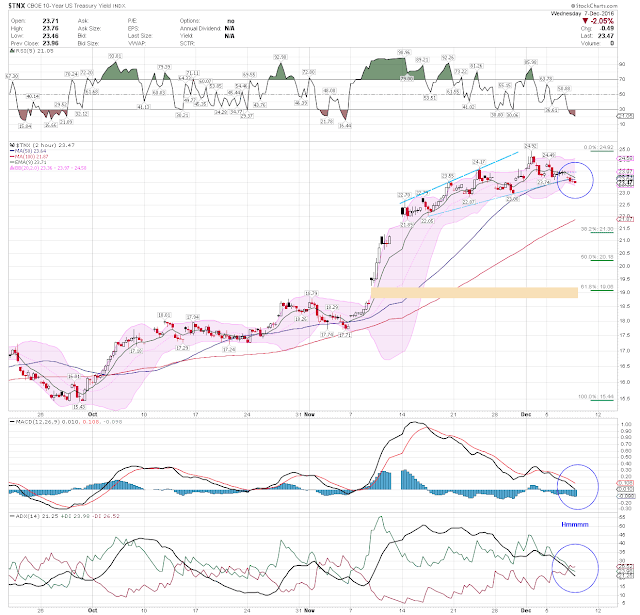Click the Oct label on price chart axis
Image resolution: width=640 pixels, height=615 pixels.
(93, 414)
